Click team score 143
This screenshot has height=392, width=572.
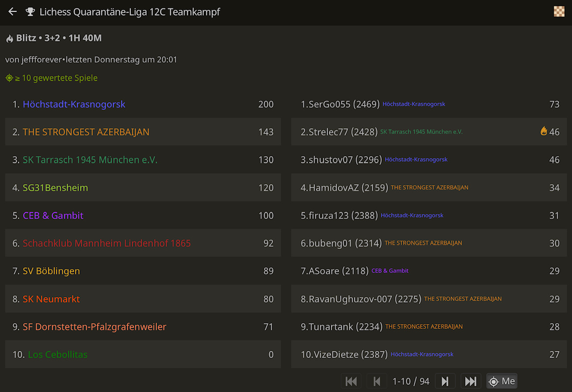266,132
